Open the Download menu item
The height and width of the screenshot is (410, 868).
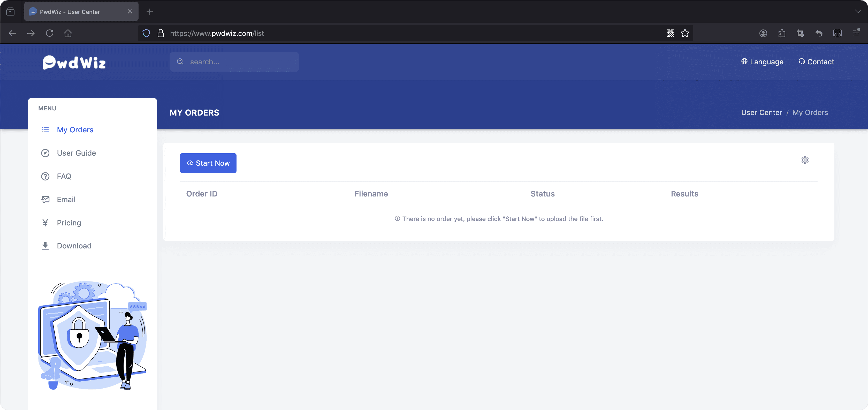pyautogui.click(x=74, y=246)
